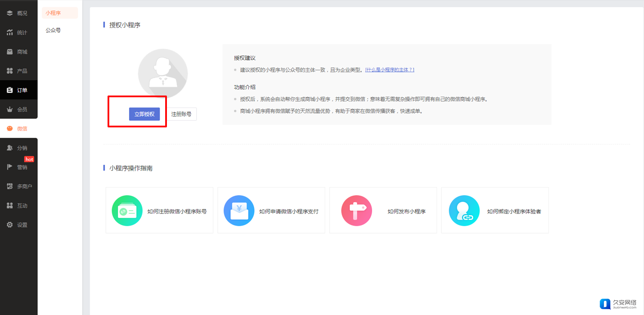Switch to the 小程序 submenu tab
The image size is (644, 315).
(x=60, y=13)
